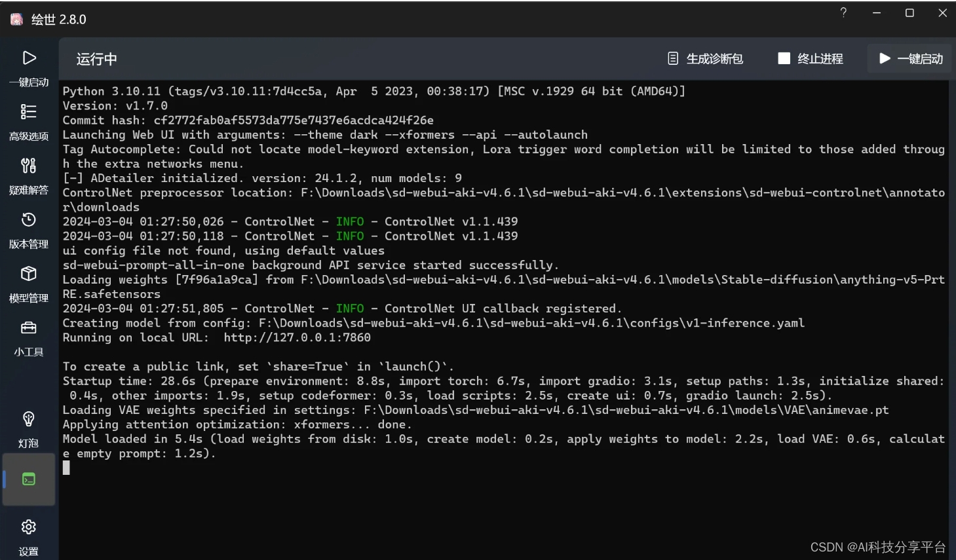
Task: Click the sd-webui-prompt-all-in-one log line
Action: point(311,265)
